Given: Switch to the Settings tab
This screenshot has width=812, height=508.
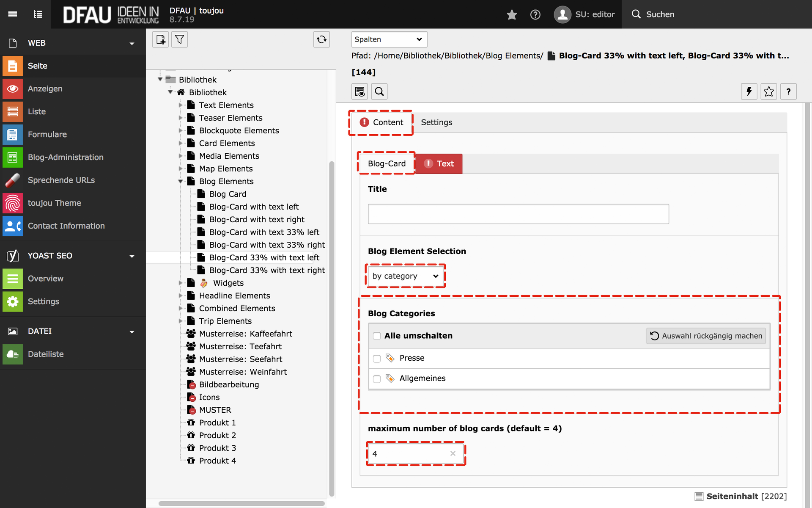Looking at the screenshot, I should coord(436,122).
